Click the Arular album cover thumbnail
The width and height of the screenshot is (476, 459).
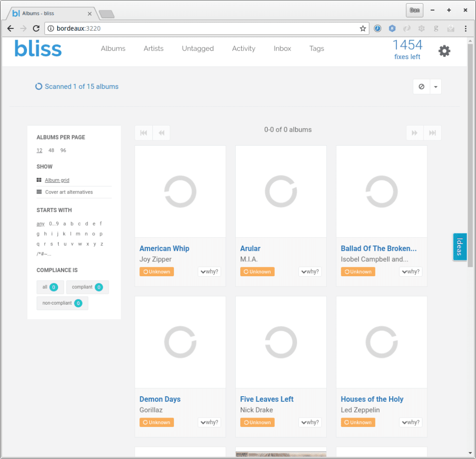coord(281,192)
